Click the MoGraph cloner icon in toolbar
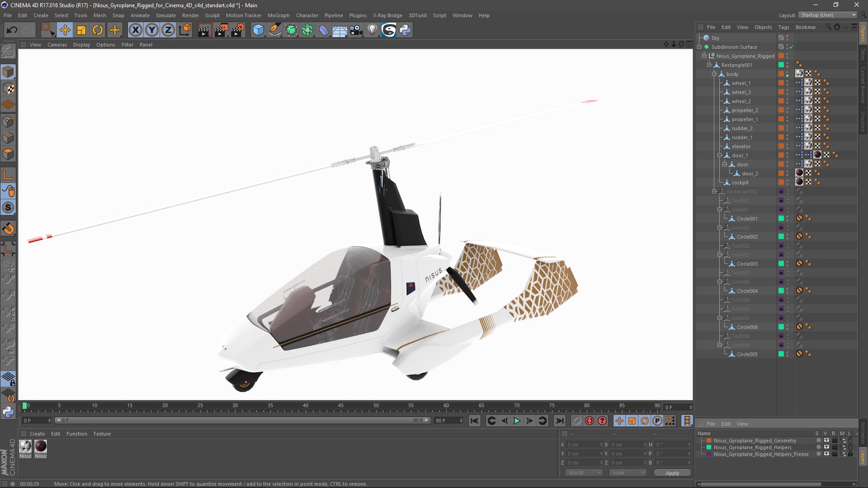The width and height of the screenshot is (868, 488). tap(307, 29)
